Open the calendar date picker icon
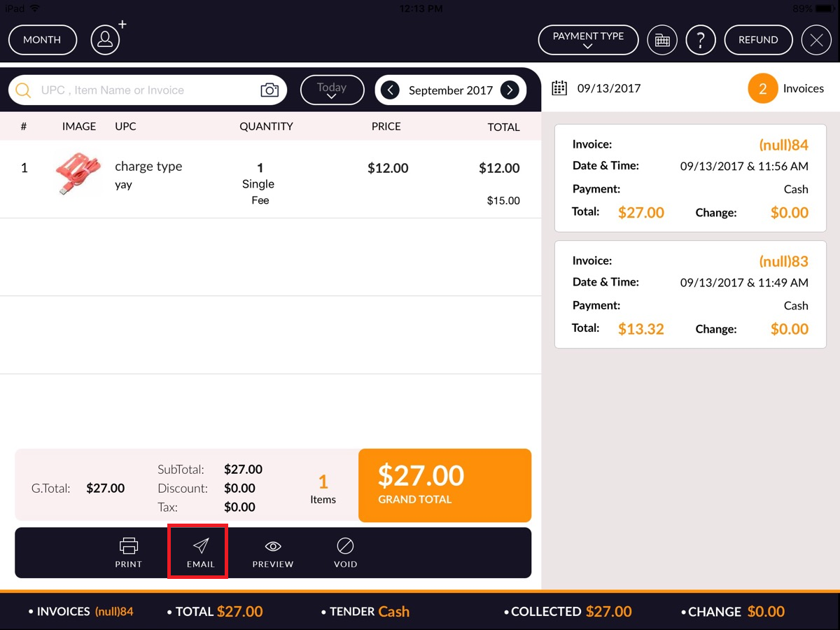This screenshot has width=840, height=630. coord(559,88)
